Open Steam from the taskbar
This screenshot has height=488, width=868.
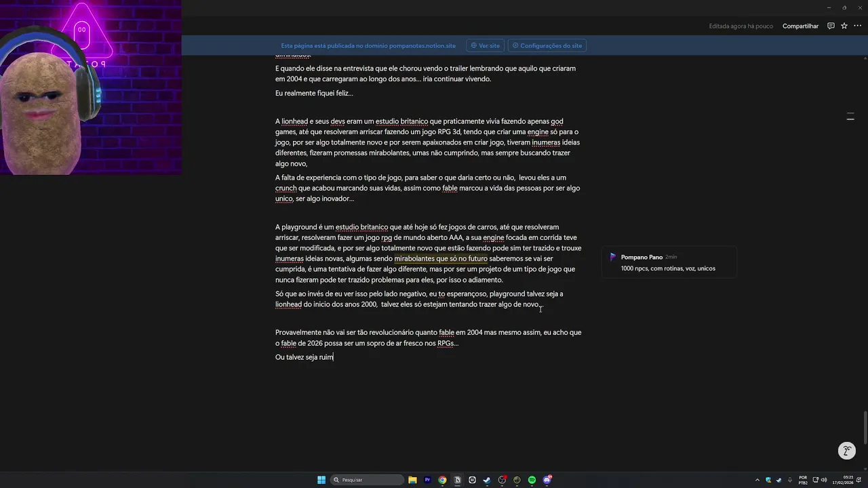[487, 480]
